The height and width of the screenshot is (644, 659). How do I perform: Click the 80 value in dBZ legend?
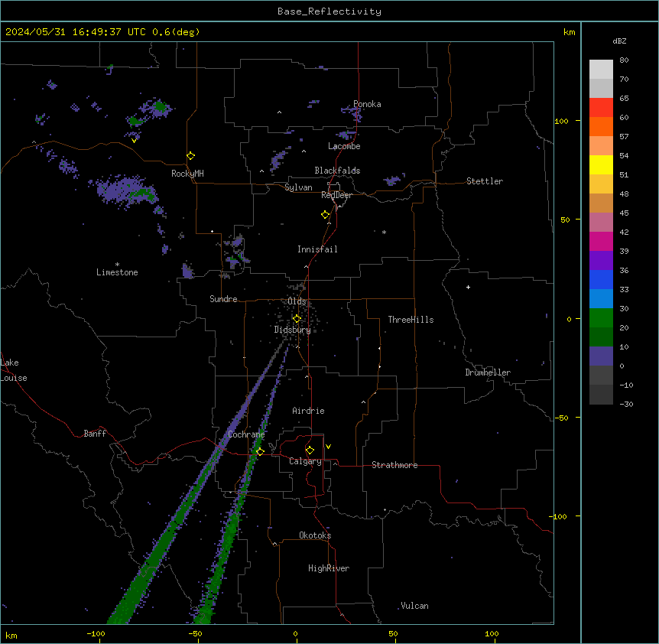tap(624, 60)
